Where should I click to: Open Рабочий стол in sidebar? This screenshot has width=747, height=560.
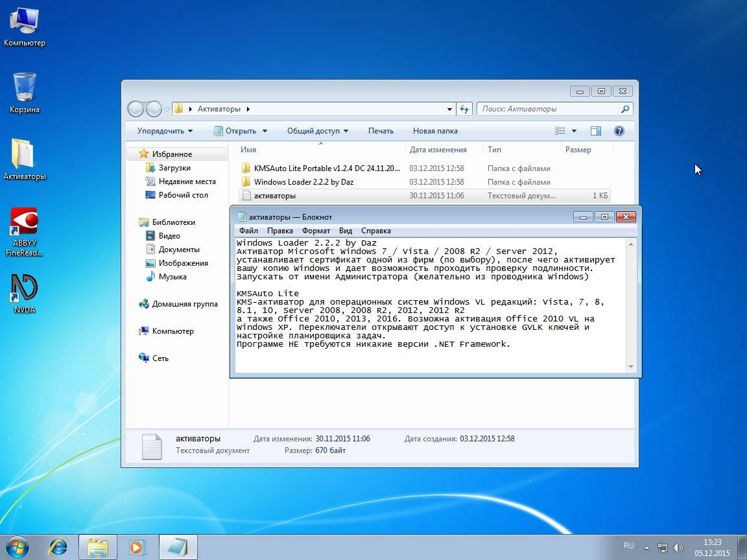(x=183, y=194)
